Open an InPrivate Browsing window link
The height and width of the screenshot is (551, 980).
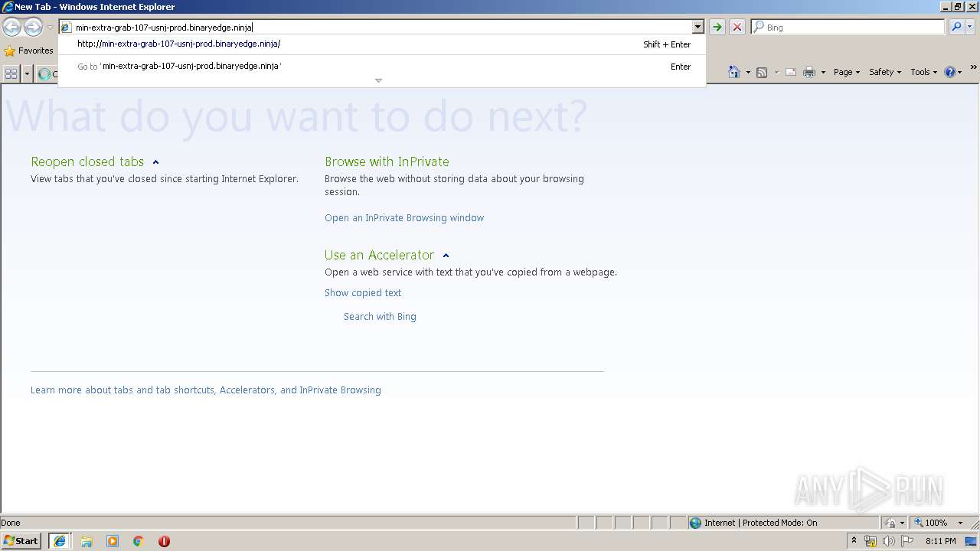pyautogui.click(x=404, y=218)
